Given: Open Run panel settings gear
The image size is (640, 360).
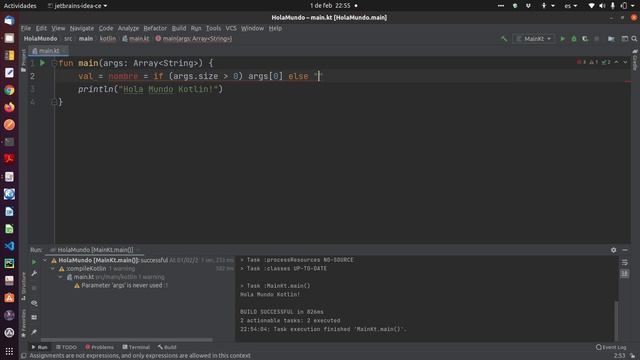Looking at the screenshot, I should coord(613,250).
